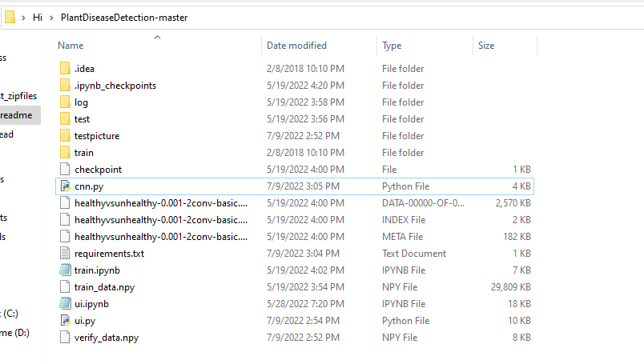Select the verify_data.npy file name
Viewport: 644px width, 364px height.
(107, 338)
